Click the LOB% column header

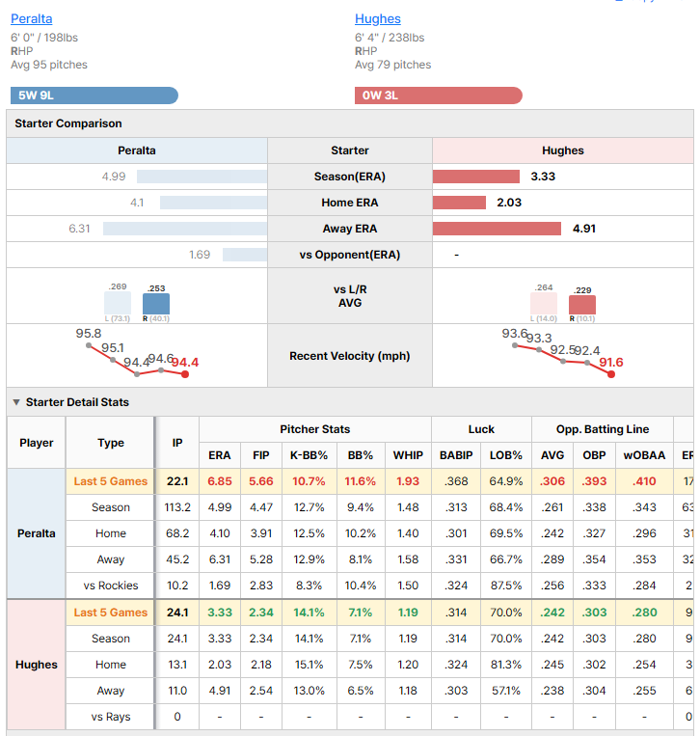tap(506, 455)
